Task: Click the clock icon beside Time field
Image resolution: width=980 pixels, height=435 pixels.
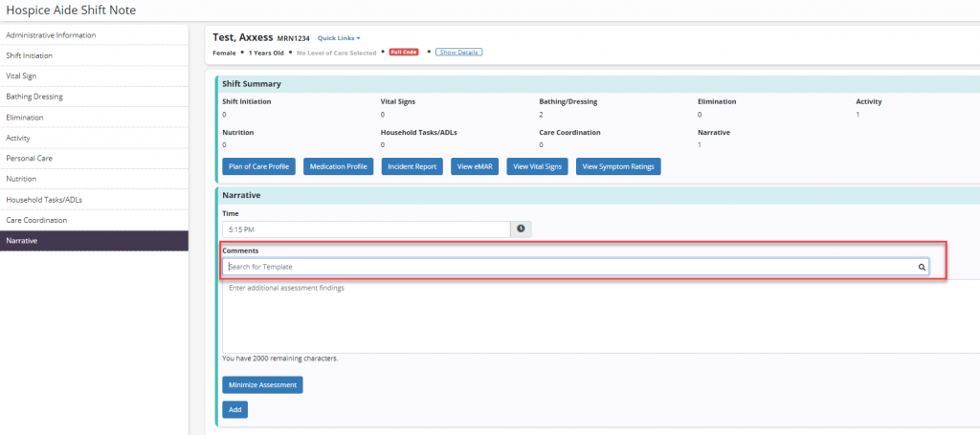Action: coord(522,229)
